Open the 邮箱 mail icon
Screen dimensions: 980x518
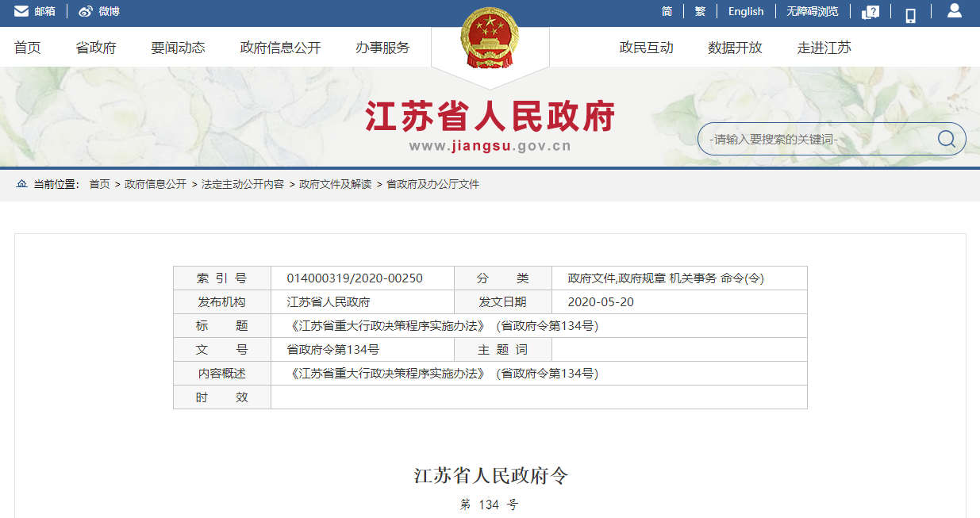click(x=21, y=11)
